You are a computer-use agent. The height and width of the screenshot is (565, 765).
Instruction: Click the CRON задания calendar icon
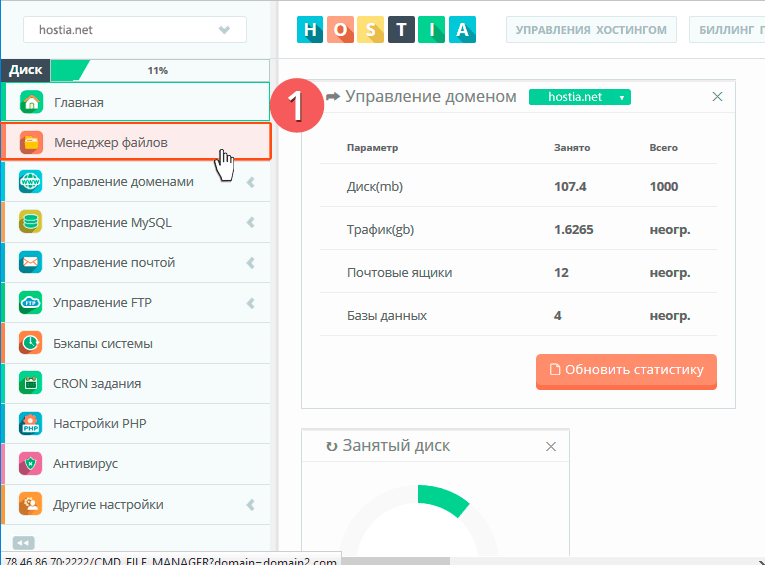coord(30,383)
